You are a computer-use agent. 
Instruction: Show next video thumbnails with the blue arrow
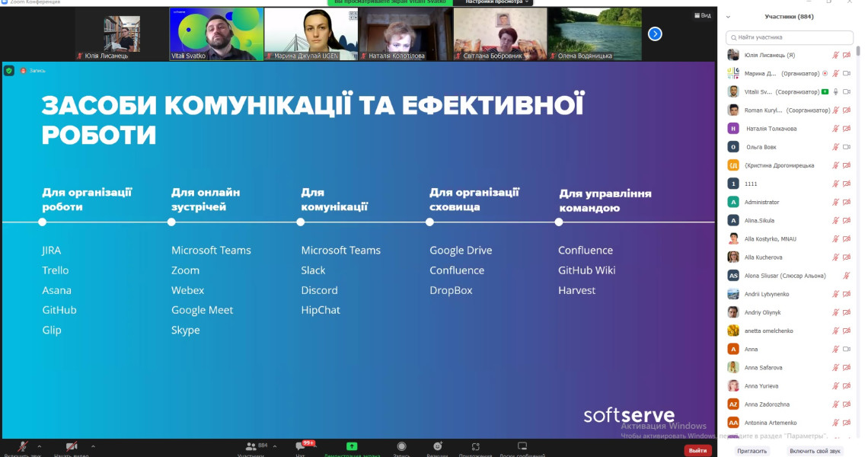[x=655, y=34]
